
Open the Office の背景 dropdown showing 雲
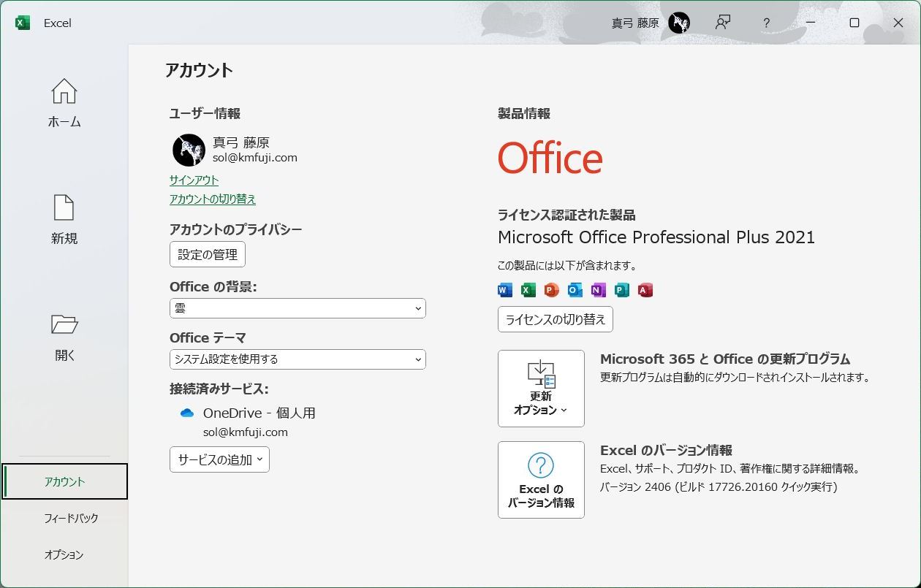pos(297,308)
